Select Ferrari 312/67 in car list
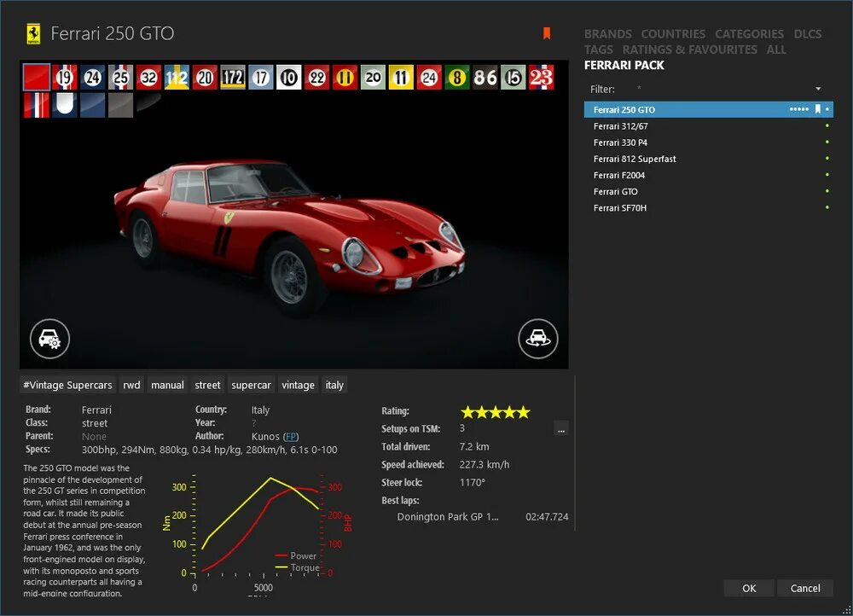 pyautogui.click(x=708, y=125)
